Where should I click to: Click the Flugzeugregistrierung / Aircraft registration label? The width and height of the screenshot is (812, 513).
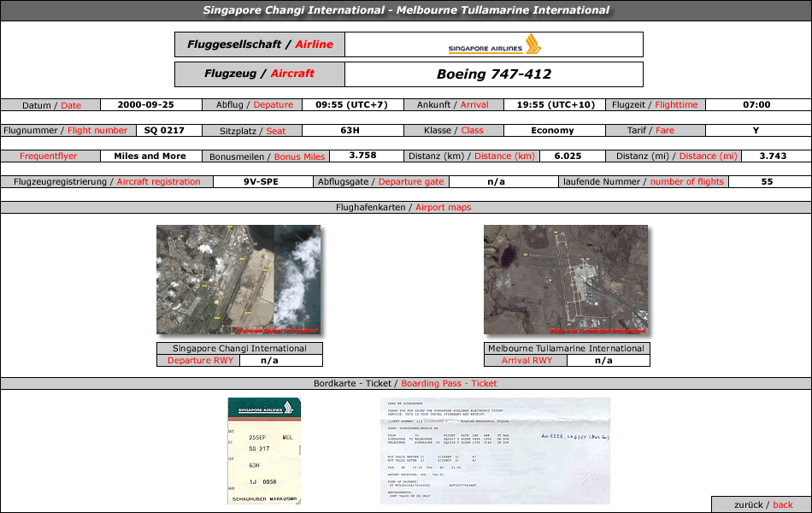(107, 182)
